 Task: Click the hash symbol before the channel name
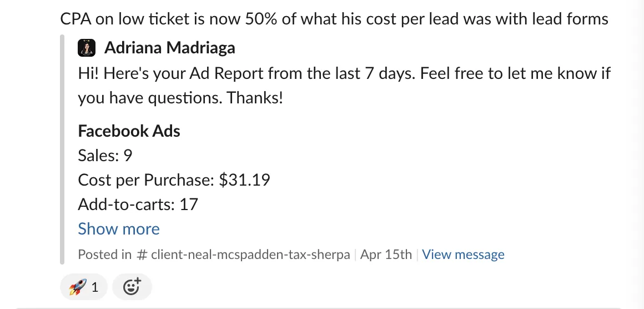tap(142, 255)
